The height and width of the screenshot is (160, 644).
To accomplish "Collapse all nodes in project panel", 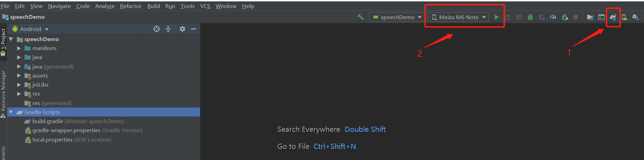I will (168, 29).
